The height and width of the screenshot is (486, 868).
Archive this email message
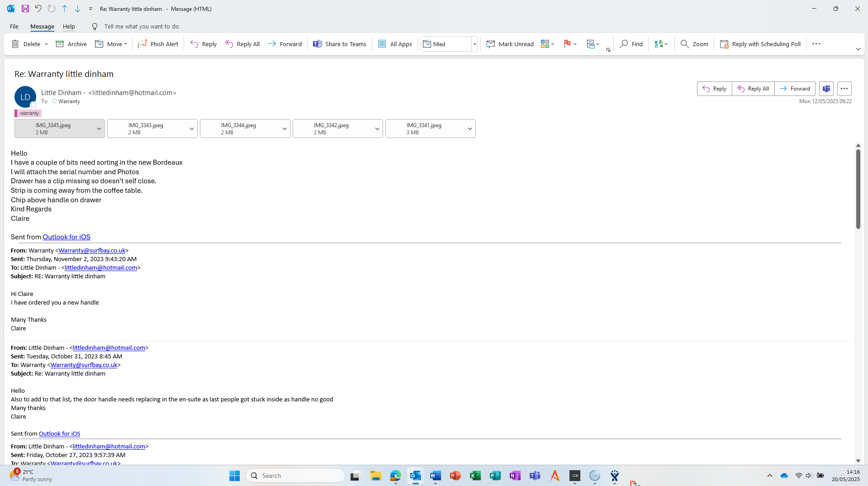[71, 44]
